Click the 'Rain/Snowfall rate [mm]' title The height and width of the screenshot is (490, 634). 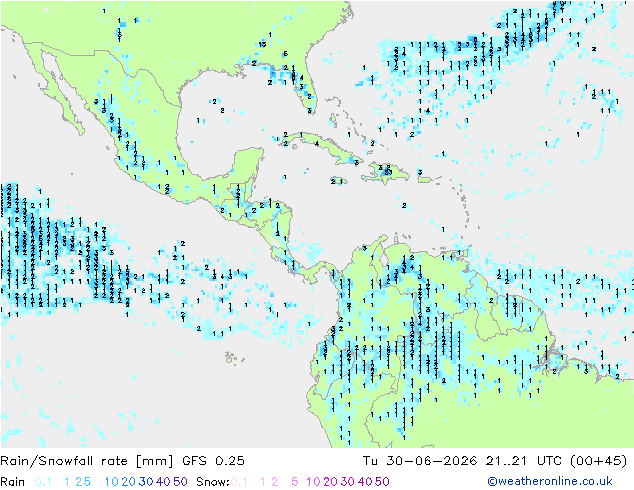87,461
